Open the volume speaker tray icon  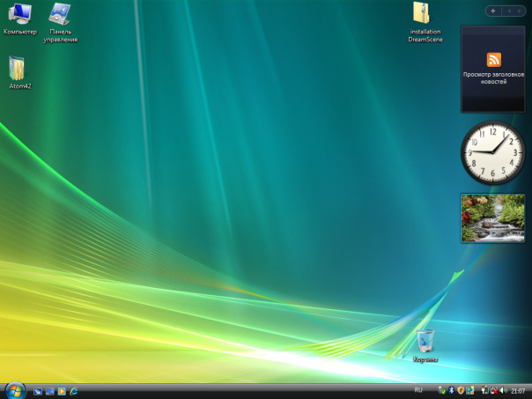coord(503,390)
